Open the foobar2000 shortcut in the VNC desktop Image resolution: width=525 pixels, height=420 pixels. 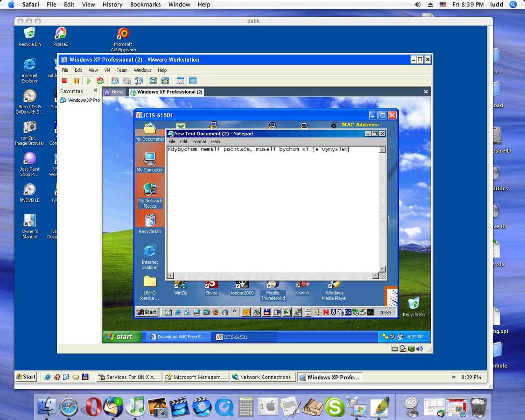click(242, 288)
